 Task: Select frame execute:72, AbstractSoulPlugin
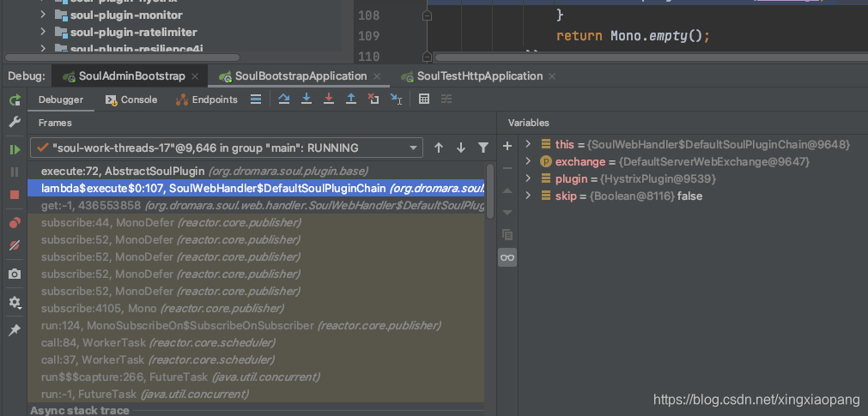256,171
